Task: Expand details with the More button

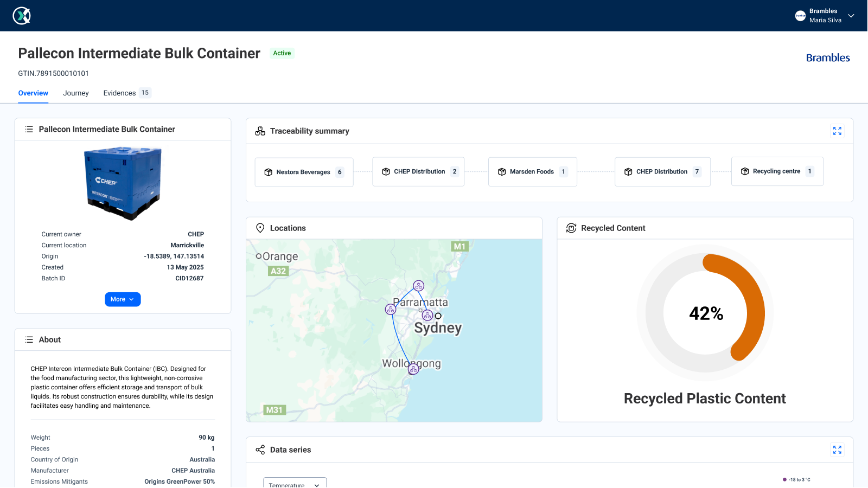Action: [123, 299]
